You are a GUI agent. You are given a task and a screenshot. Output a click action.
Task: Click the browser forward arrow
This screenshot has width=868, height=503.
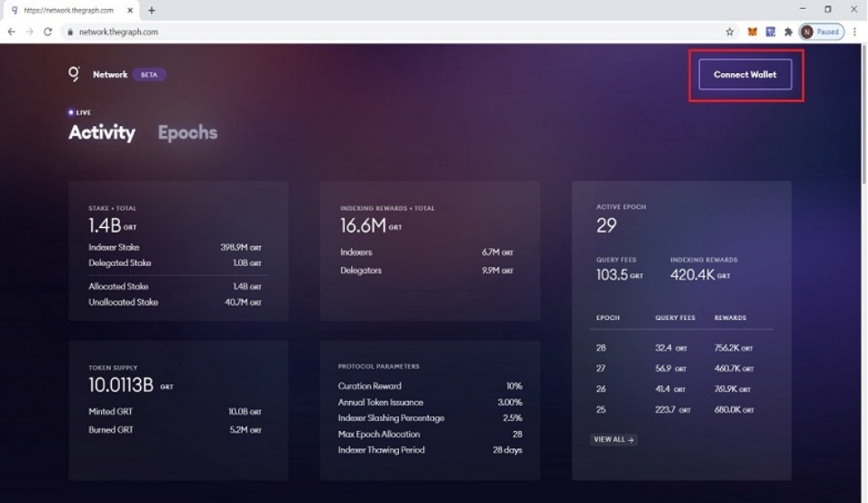pos(30,32)
